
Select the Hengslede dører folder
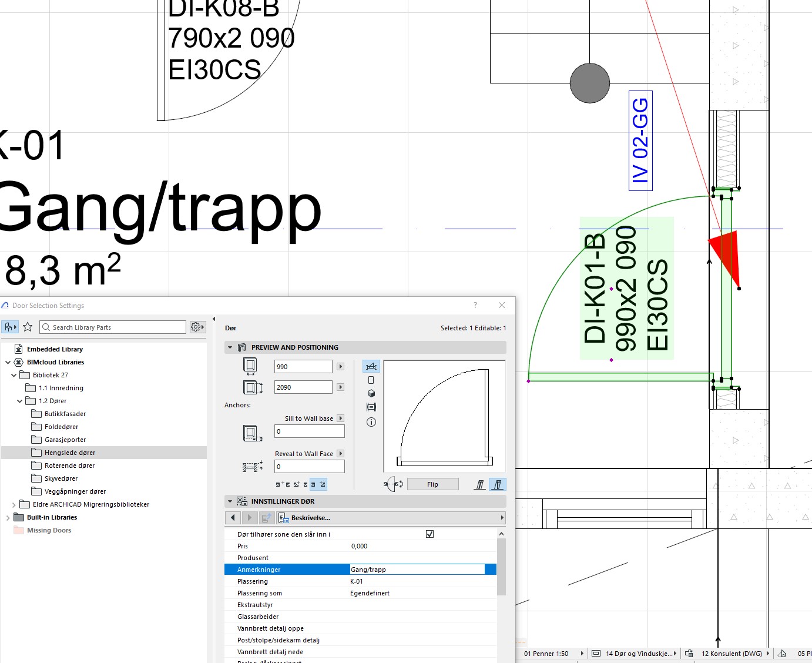click(69, 453)
